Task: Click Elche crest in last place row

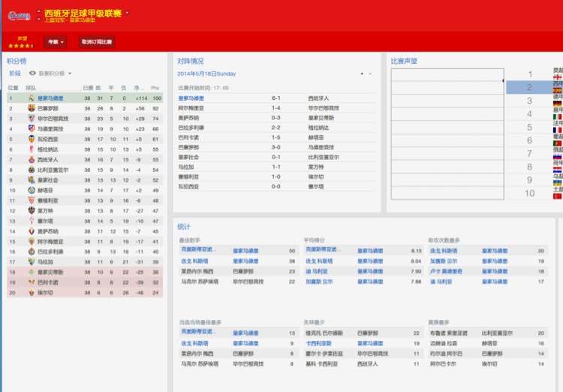Action: tap(32, 292)
